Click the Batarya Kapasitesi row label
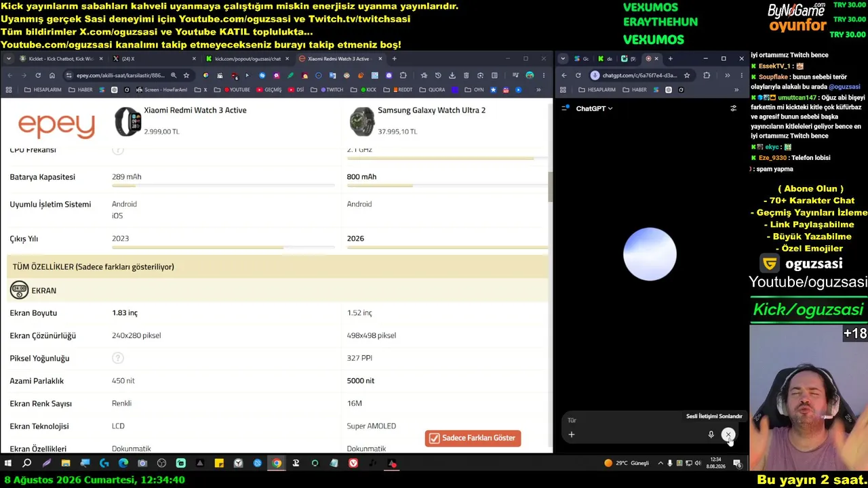This screenshot has height=488, width=868. [x=42, y=177]
